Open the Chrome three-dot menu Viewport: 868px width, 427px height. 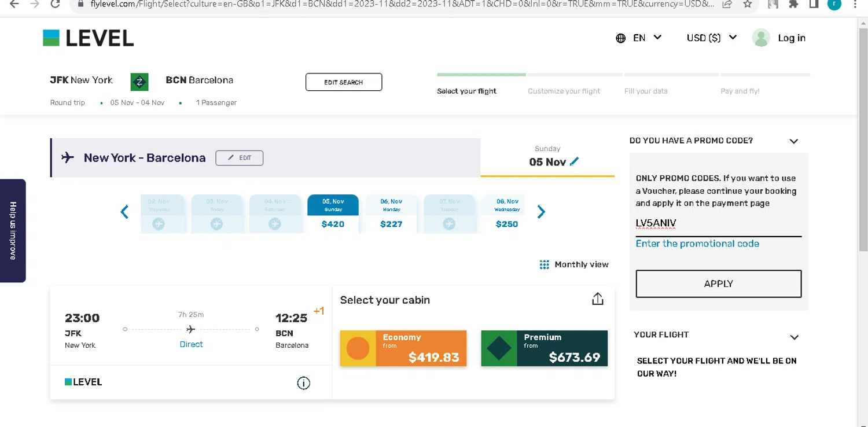pyautogui.click(x=855, y=4)
